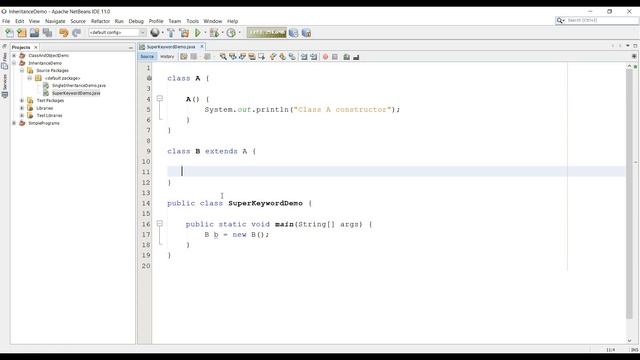Close the SuperKeywordDemo.java editor tab
The height and width of the screenshot is (360, 640).
(202, 47)
